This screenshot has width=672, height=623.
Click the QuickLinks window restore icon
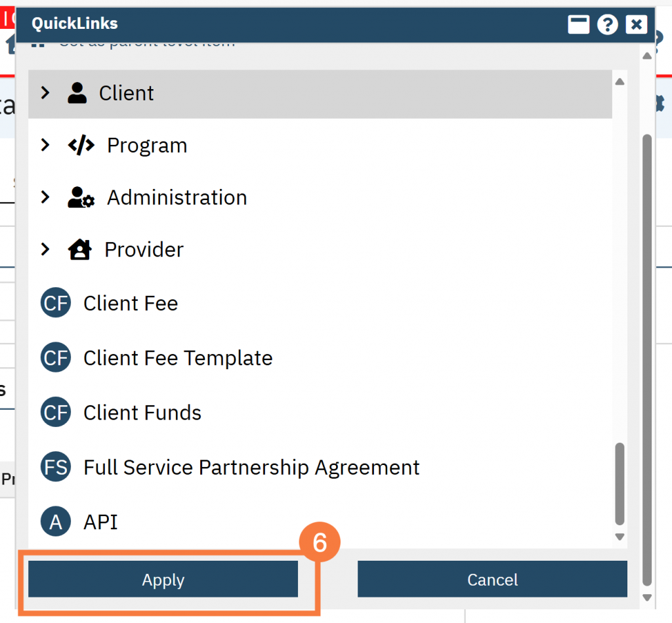click(x=579, y=25)
